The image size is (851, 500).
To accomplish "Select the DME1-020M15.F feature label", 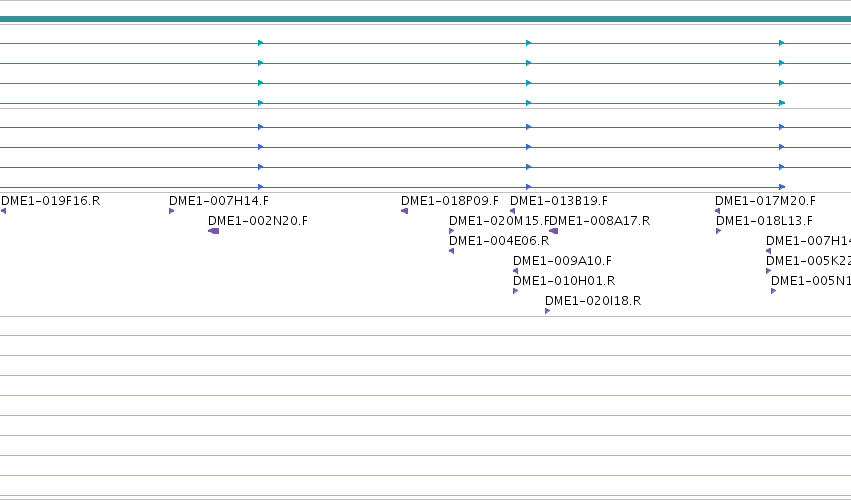I will pos(499,221).
